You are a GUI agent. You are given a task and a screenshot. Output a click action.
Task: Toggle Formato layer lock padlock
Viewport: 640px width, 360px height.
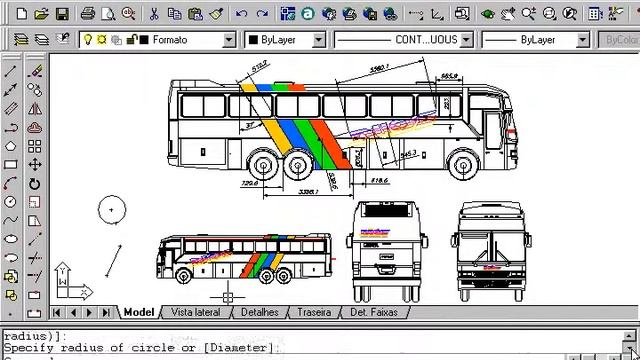131,40
